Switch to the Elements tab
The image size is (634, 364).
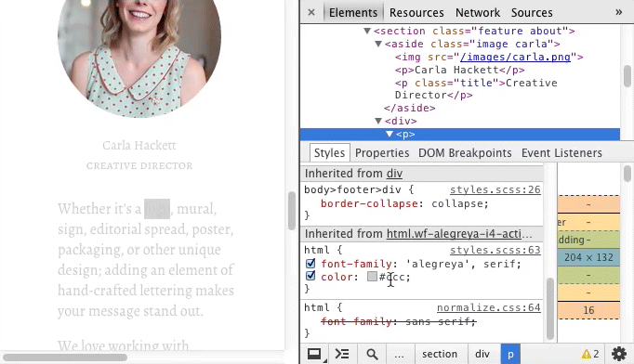coord(353,12)
